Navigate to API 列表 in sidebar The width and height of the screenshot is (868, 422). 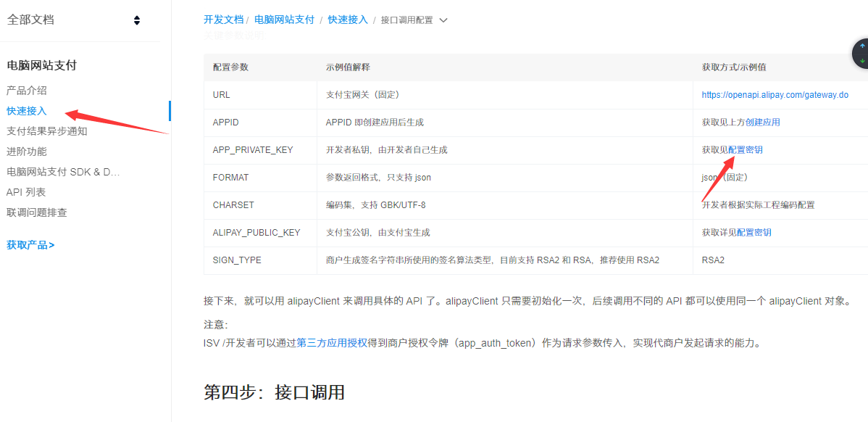tap(26, 192)
